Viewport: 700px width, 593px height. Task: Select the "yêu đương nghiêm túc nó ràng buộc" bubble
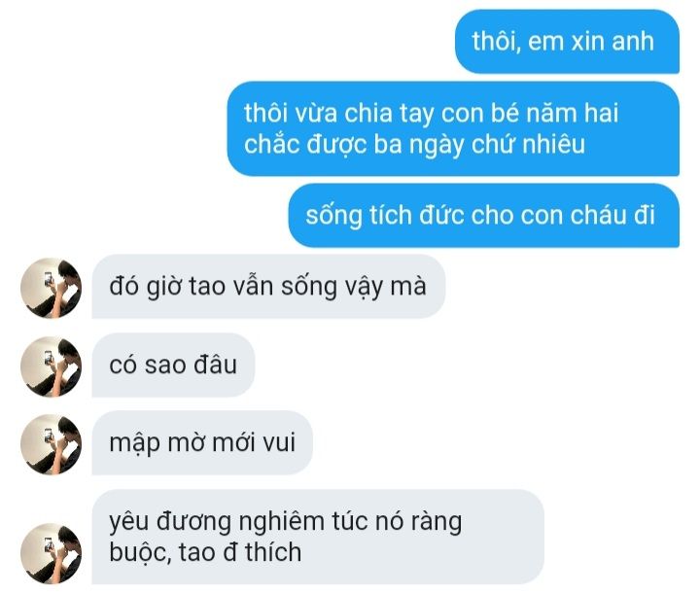[318, 537]
